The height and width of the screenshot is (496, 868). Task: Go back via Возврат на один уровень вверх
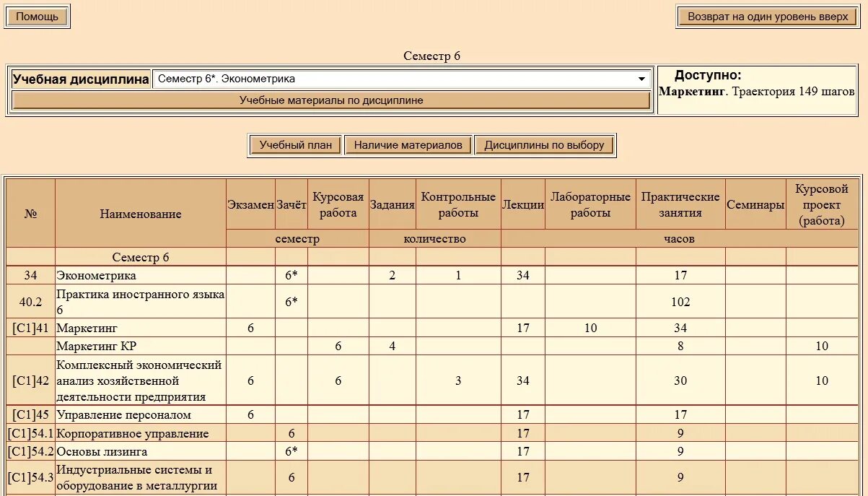pos(768,17)
